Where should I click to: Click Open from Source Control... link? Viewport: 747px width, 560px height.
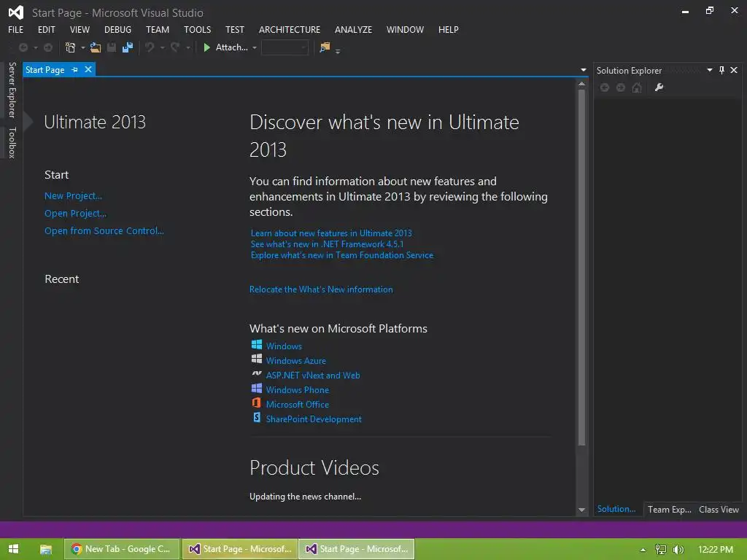[104, 230]
